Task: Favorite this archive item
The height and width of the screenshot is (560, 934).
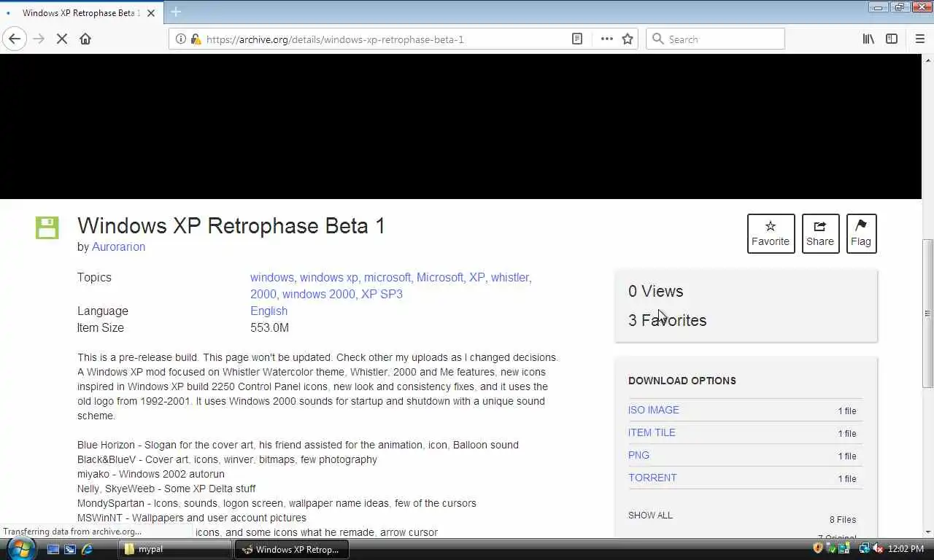Action: [771, 233]
